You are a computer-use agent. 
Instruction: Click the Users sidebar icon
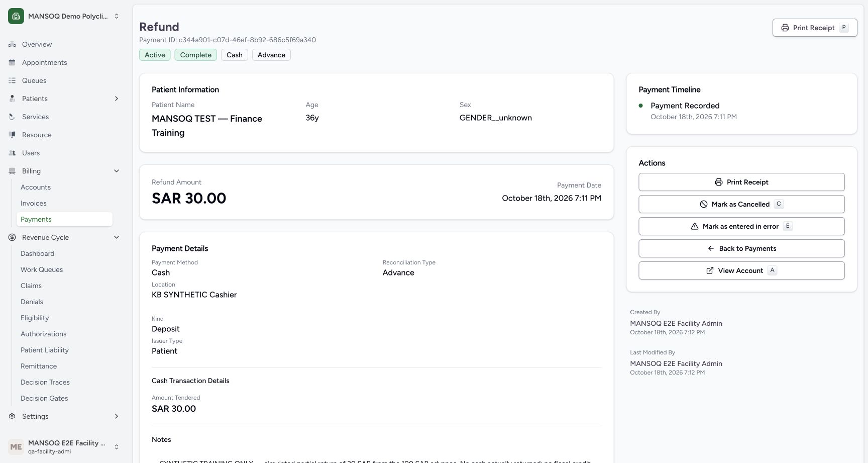(12, 153)
